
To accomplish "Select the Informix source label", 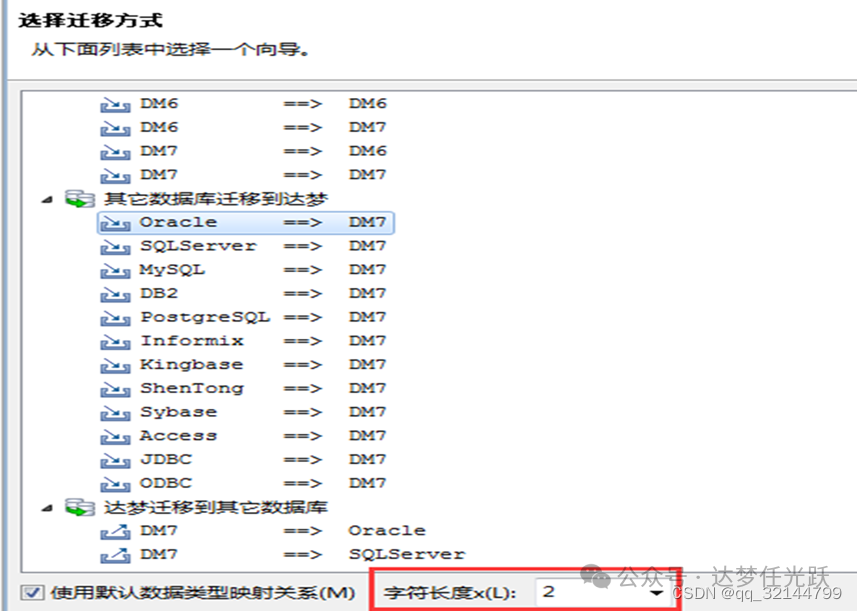I will point(192,341).
